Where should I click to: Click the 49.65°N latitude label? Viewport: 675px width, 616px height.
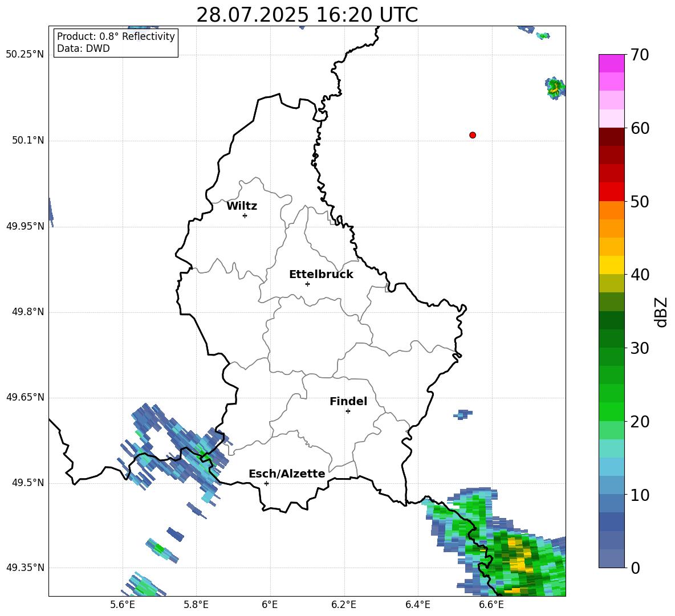25,397
